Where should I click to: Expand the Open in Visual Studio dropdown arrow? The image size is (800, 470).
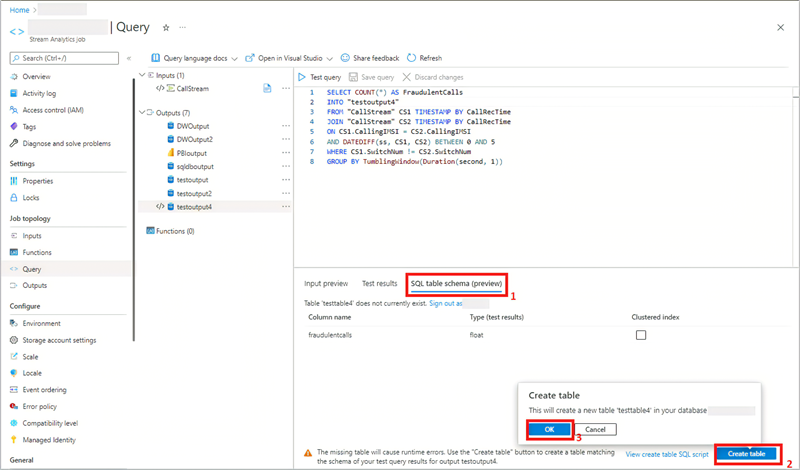pos(330,59)
